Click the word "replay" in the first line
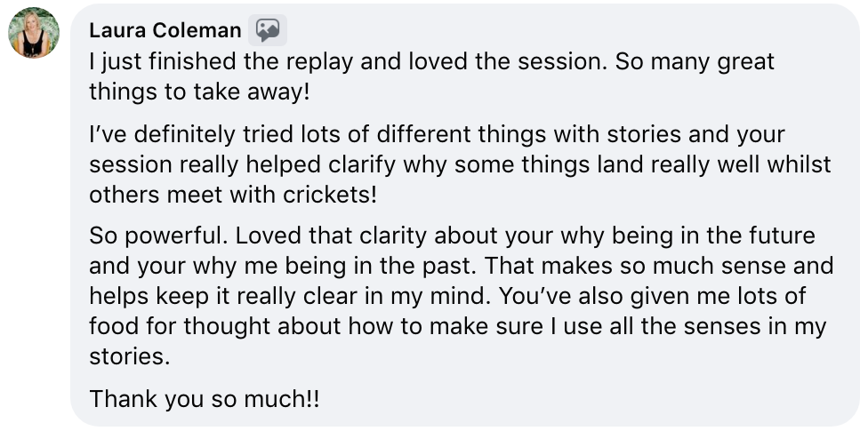 pyautogui.click(x=319, y=62)
